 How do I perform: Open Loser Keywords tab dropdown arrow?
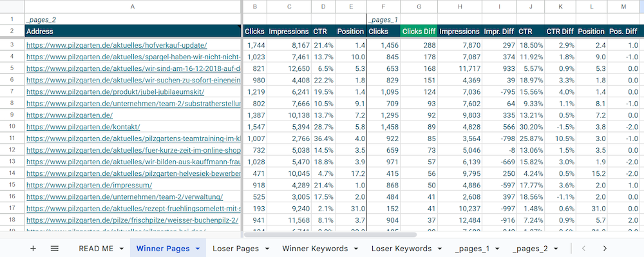[x=440, y=249]
